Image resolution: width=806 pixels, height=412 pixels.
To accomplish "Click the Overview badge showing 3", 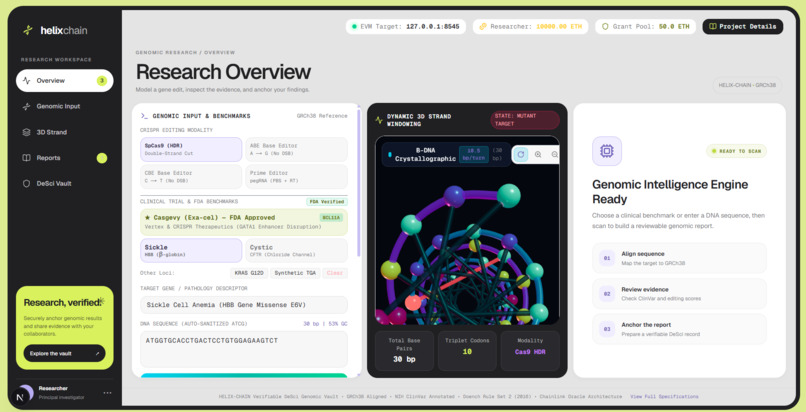I will [102, 81].
